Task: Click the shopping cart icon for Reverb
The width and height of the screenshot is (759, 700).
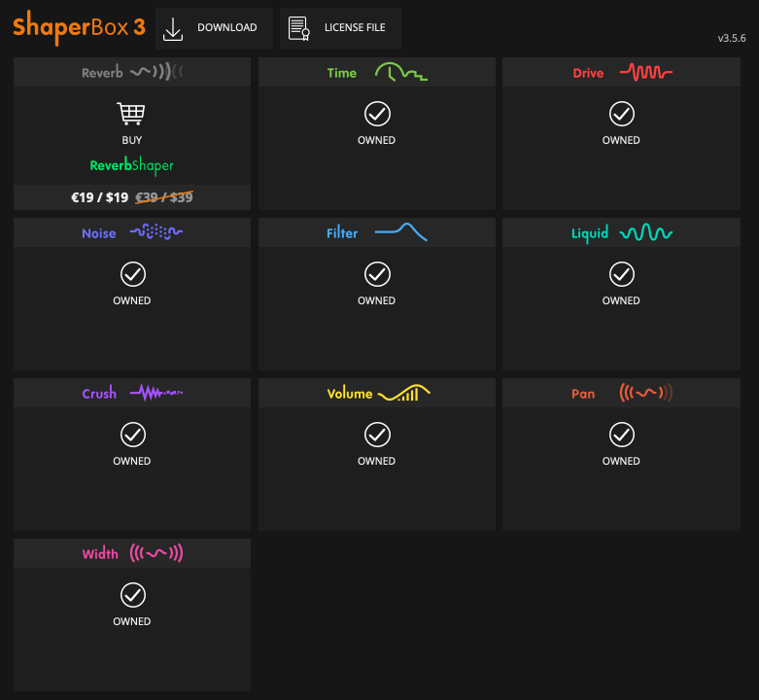Action: coord(131,114)
